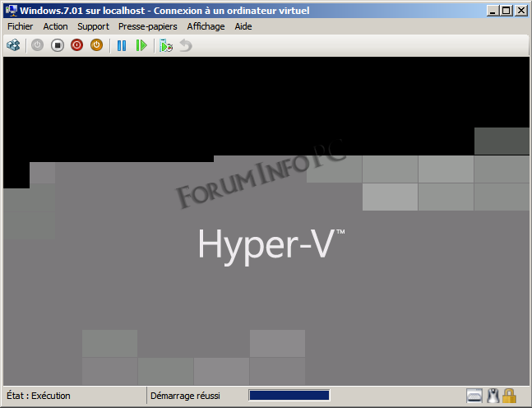
Task: Click the greyed Start power icon
Action: point(37,45)
